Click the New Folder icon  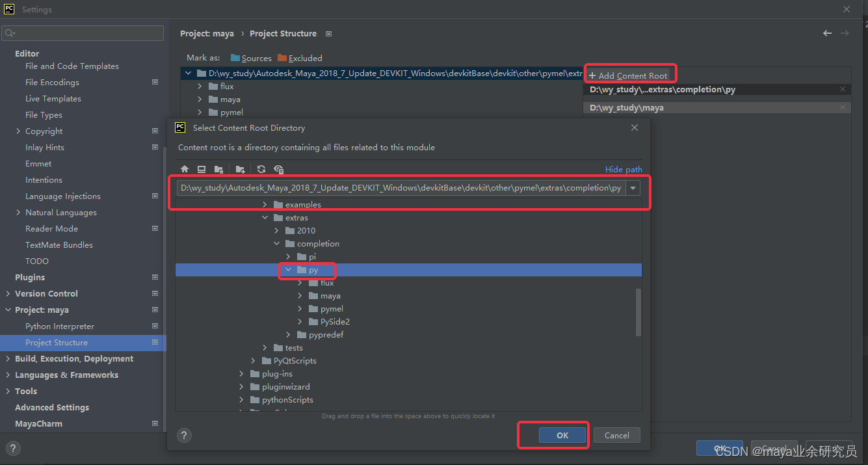tap(240, 169)
